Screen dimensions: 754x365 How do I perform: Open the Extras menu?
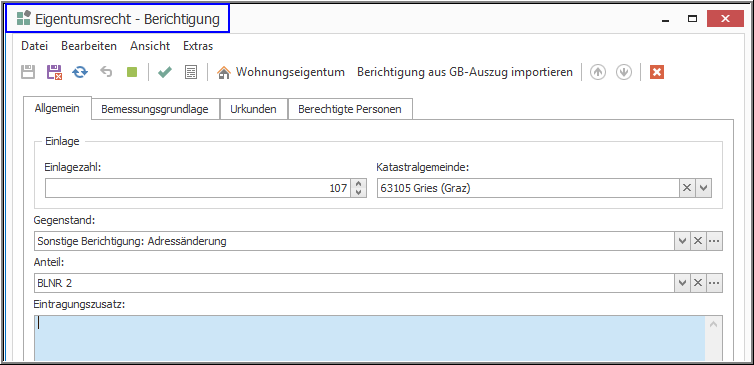[x=198, y=46]
